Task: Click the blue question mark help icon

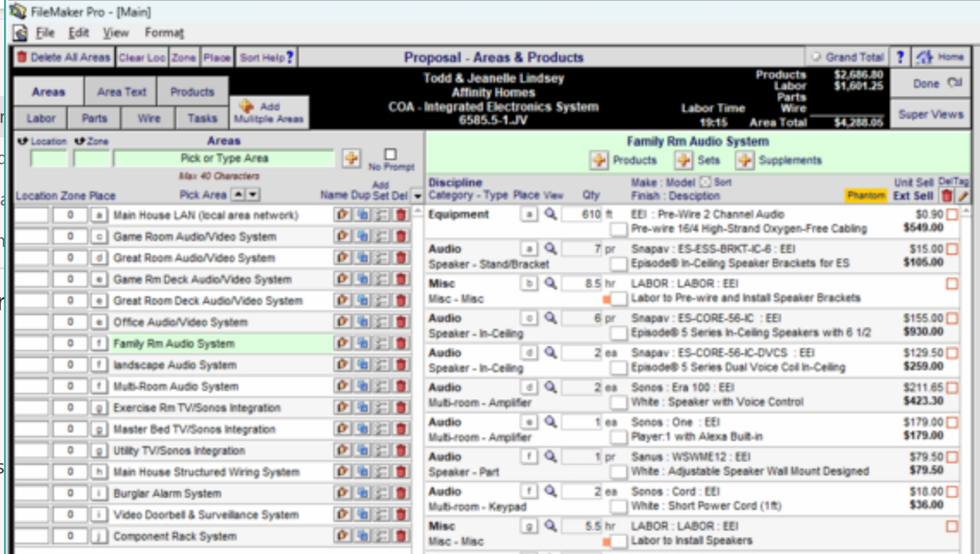Action: (900, 57)
